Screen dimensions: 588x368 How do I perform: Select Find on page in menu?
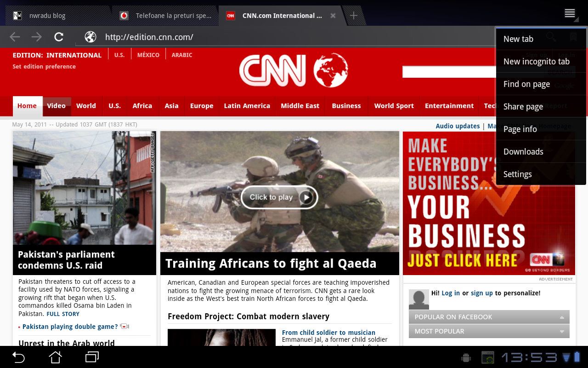(541, 84)
